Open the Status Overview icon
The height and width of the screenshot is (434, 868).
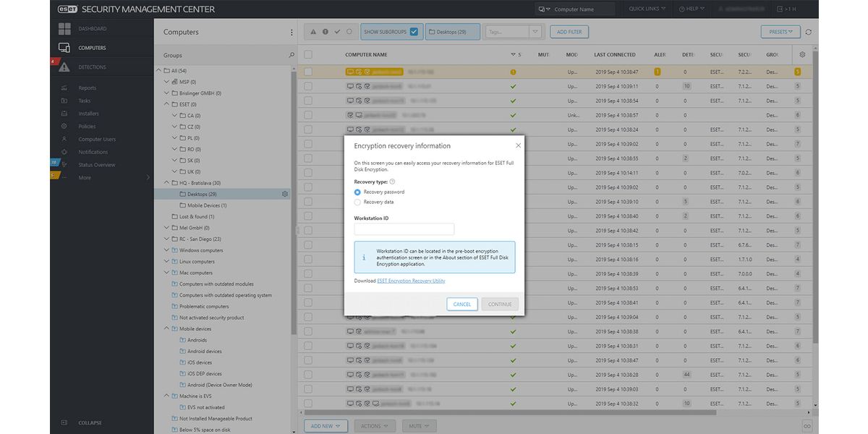(64, 165)
